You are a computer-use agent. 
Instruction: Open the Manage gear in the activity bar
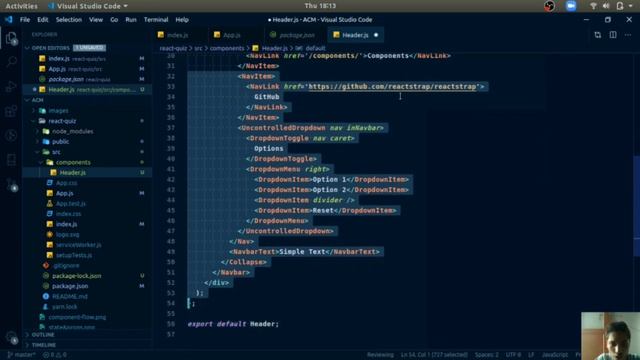(11, 337)
